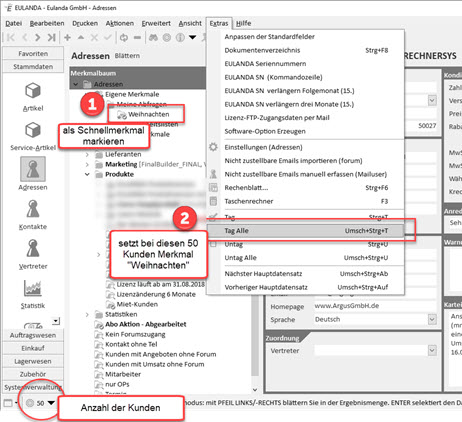
Task: Click the window layout icon in status bar
Action: point(8,403)
